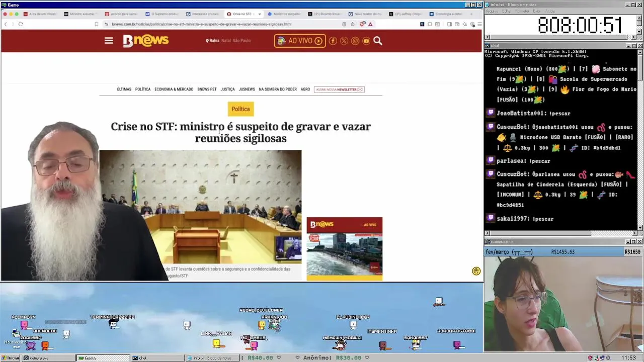Open the POLÍTICA navigation section

pos(143,89)
